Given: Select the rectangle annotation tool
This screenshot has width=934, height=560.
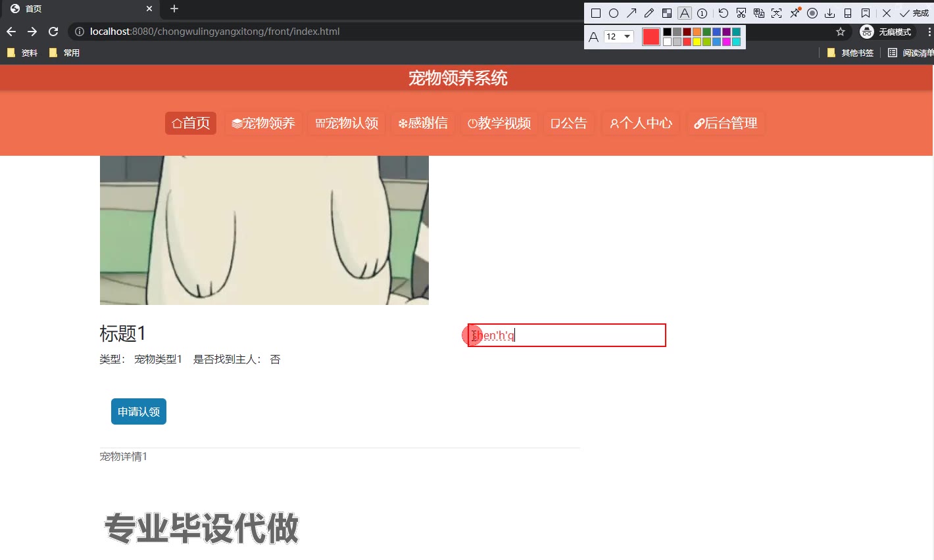Looking at the screenshot, I should pos(596,13).
